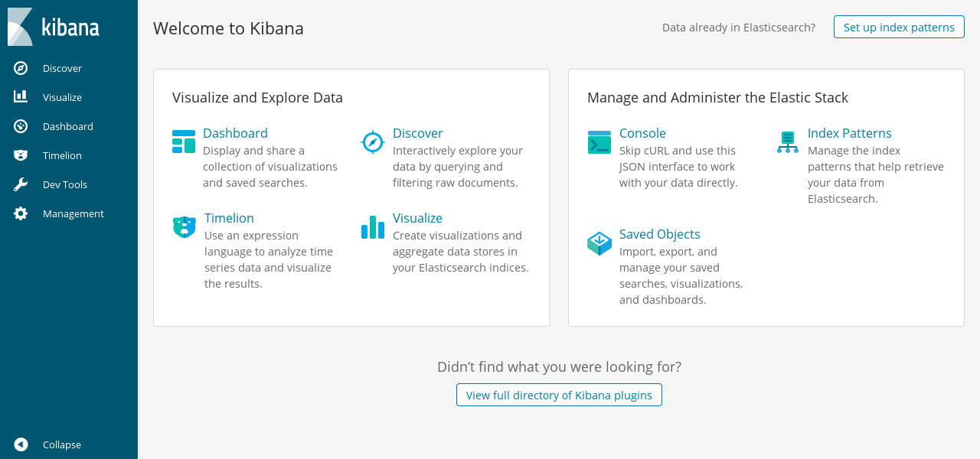Open the Saved Objects link

660,234
